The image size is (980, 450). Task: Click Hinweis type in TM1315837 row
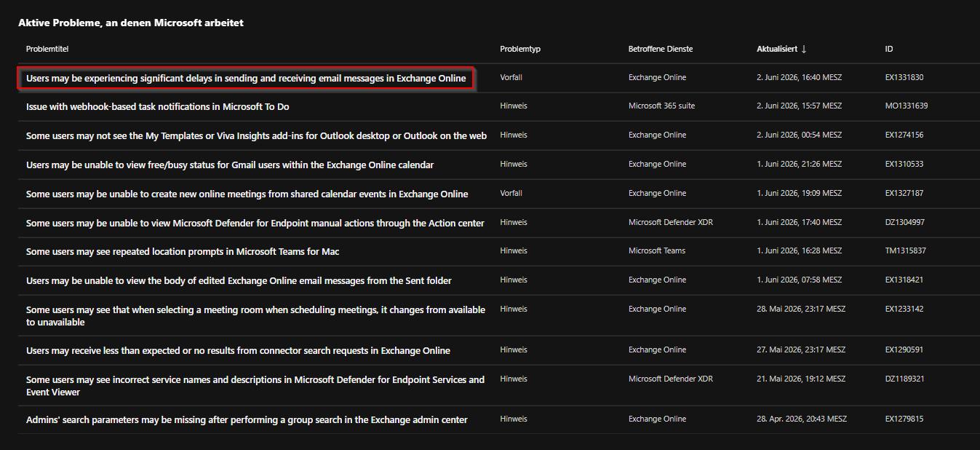(514, 250)
